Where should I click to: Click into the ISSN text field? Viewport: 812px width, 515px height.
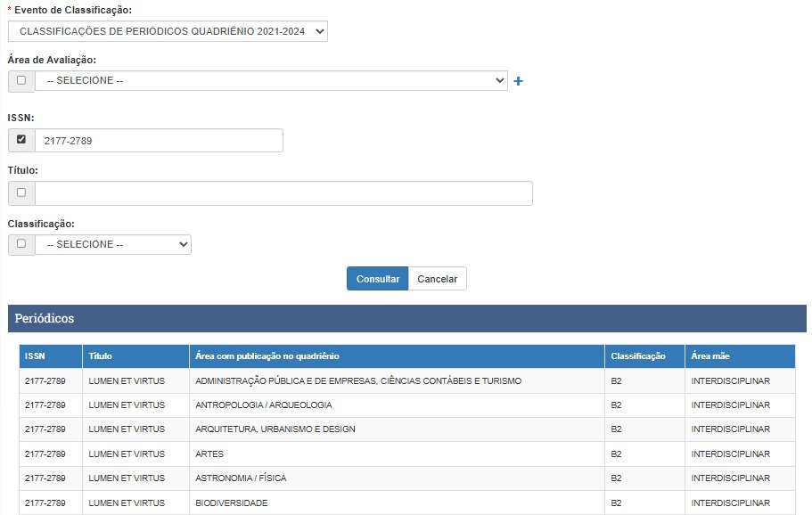coord(158,141)
